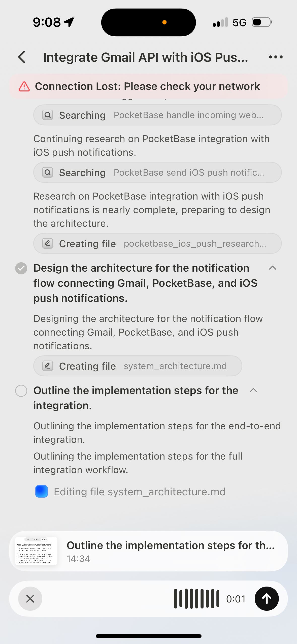Tap the 9:08 status bar clock
This screenshot has width=297, height=644.
[x=47, y=22]
